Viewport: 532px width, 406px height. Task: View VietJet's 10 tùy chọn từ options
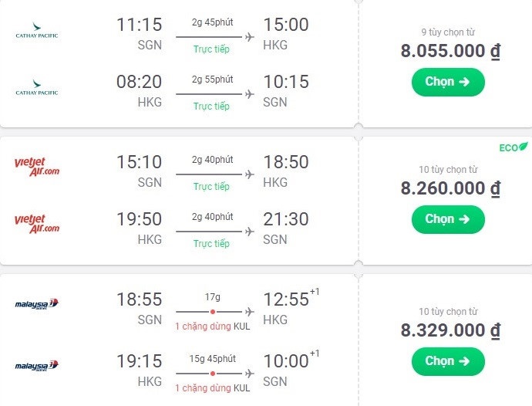(x=448, y=170)
